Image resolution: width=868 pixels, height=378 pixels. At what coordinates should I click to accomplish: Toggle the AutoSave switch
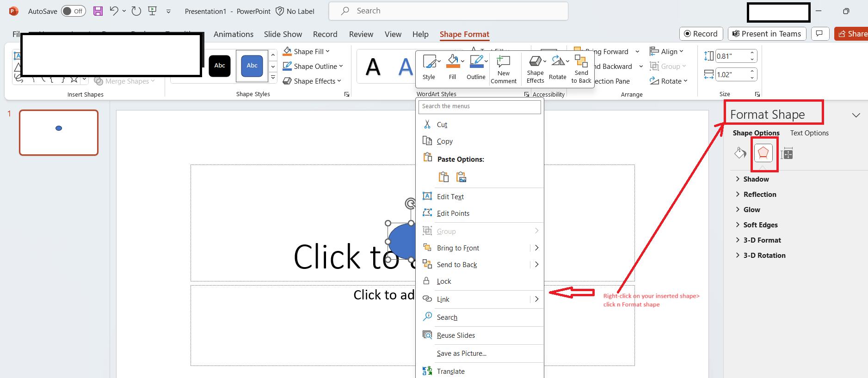(x=74, y=11)
